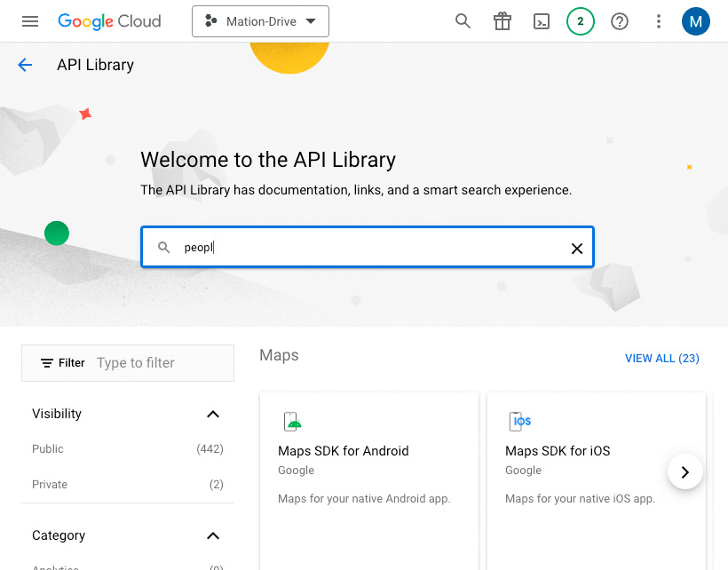Collapse the Visibility section
The image size is (728, 570).
tap(213, 414)
